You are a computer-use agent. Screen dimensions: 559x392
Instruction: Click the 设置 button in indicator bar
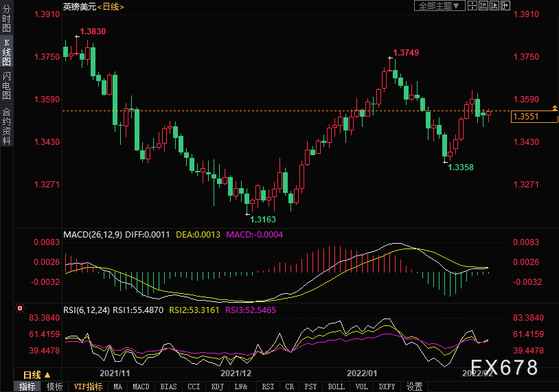(414, 387)
